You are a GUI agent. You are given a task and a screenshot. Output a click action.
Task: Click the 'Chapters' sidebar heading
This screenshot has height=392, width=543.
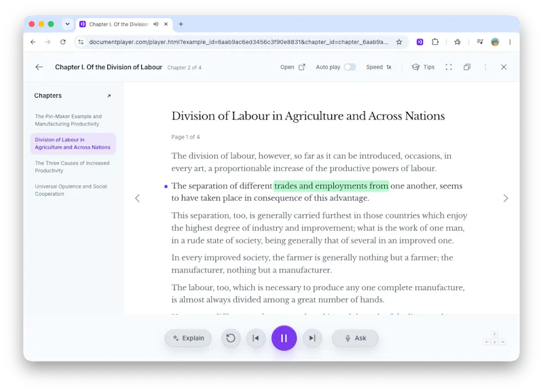click(x=48, y=96)
